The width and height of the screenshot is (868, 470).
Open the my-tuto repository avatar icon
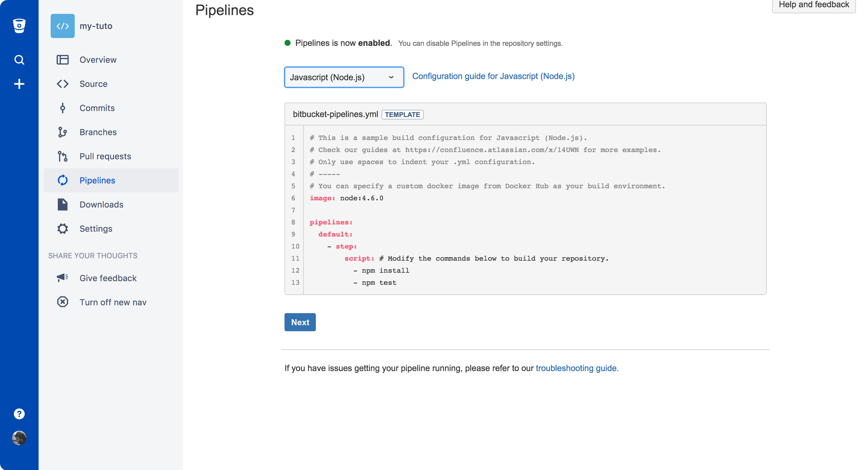point(63,26)
